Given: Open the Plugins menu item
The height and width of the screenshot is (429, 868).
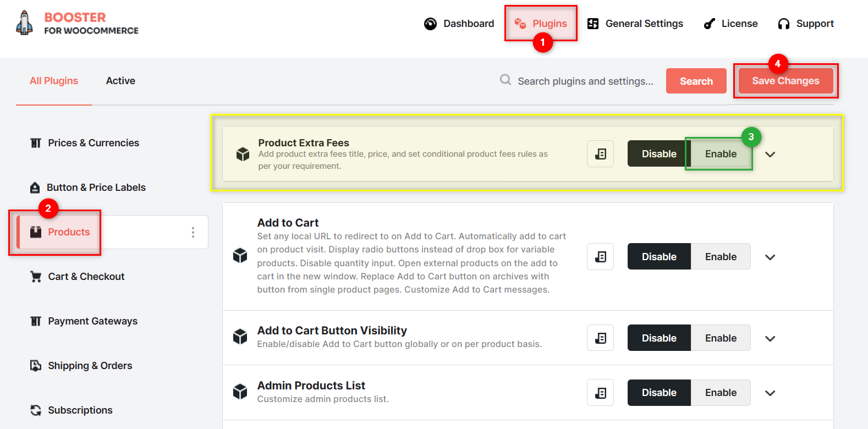Looking at the screenshot, I should tap(541, 24).
